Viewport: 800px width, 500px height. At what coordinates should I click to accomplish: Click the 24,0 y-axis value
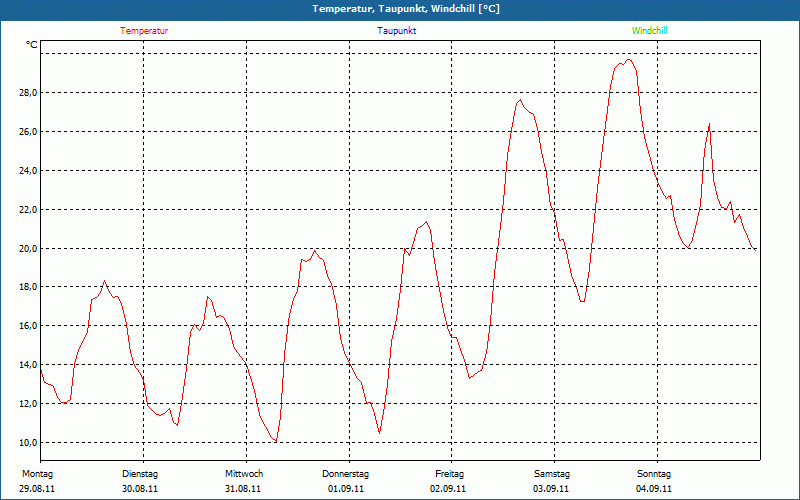[x=29, y=170]
